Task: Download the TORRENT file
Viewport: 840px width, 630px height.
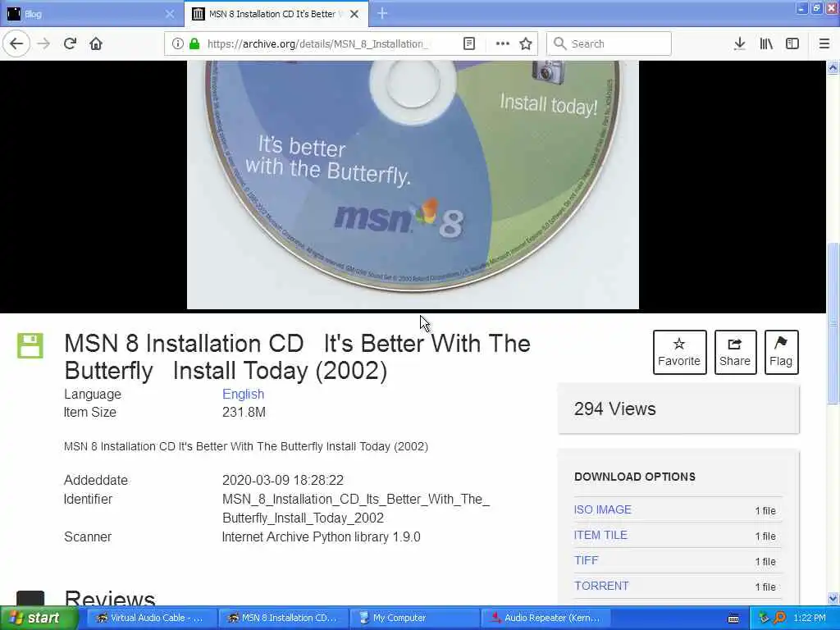Action: [601, 586]
